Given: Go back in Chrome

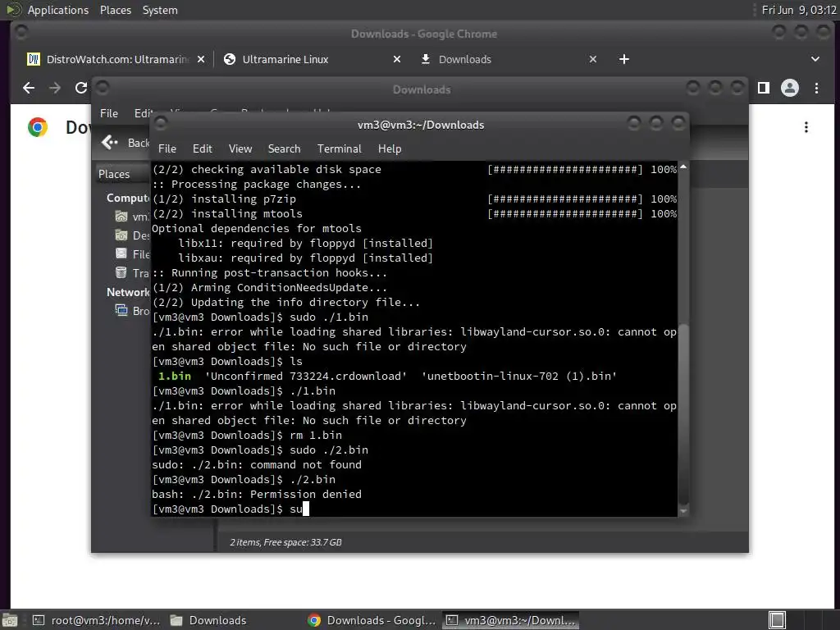Looking at the screenshot, I should [x=29, y=88].
